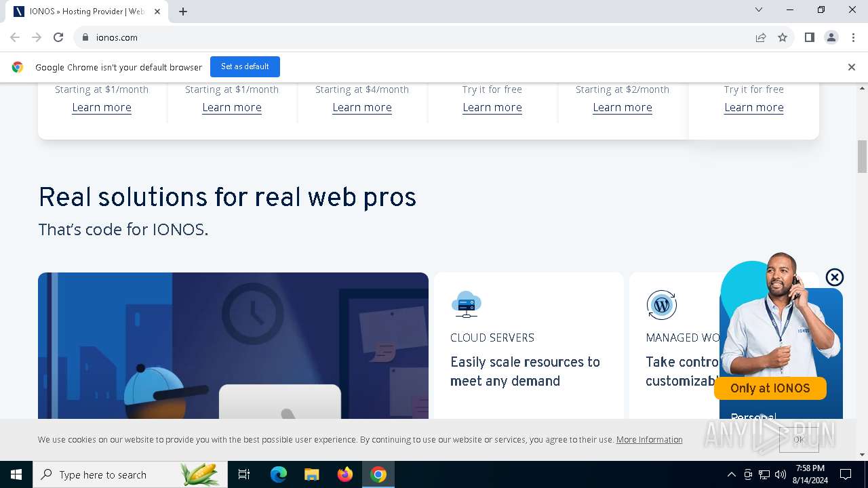Open the Chrome side panel
The image size is (868, 488).
pyautogui.click(x=810, y=37)
